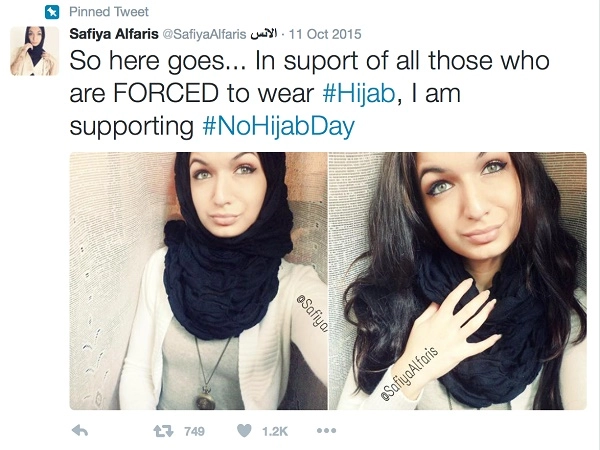Click the @SafiyaAlfaris handle in the header
The image size is (600, 450).
[x=204, y=34]
